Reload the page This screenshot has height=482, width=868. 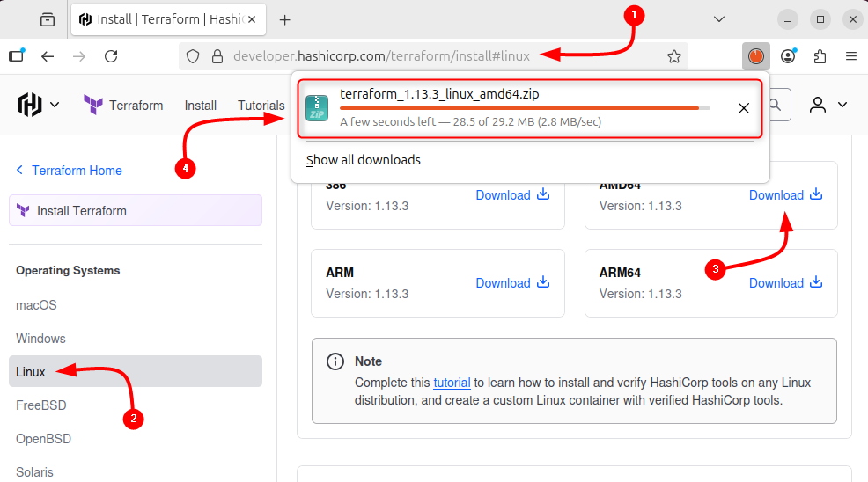tap(111, 56)
